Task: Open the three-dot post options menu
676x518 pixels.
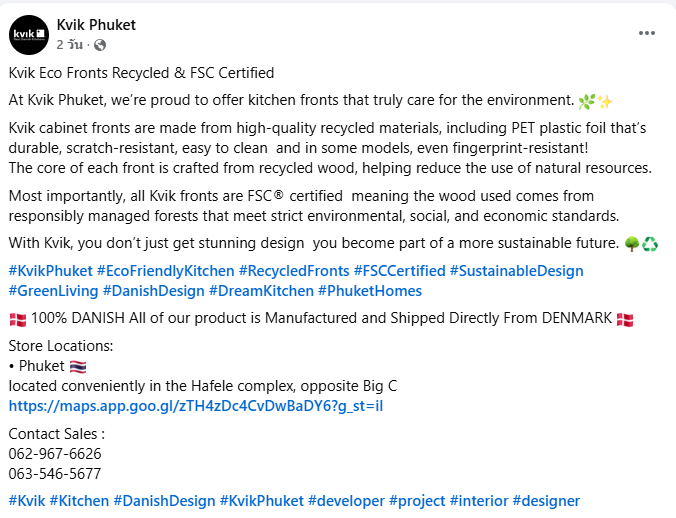Action: pyautogui.click(x=646, y=33)
